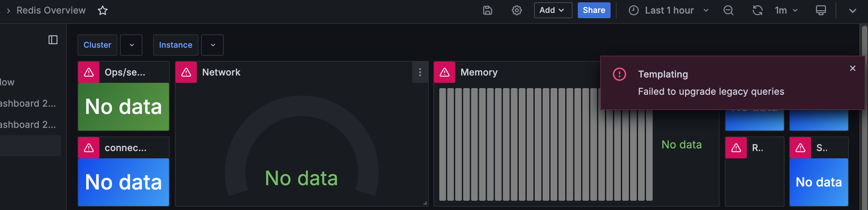Star the Redis Overview dashboard
Image resolution: width=868 pixels, height=210 pixels.
(102, 11)
